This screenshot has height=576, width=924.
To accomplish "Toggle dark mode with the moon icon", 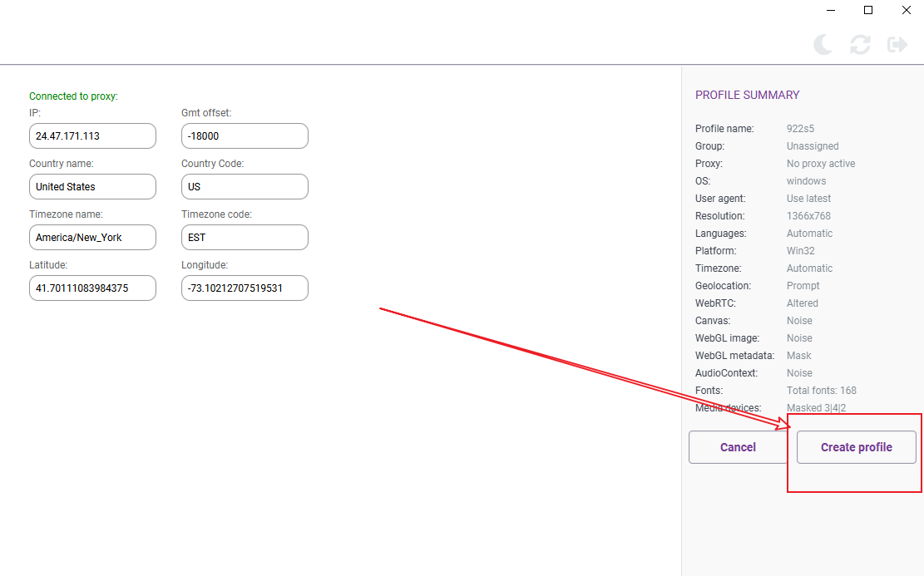I will coord(823,45).
